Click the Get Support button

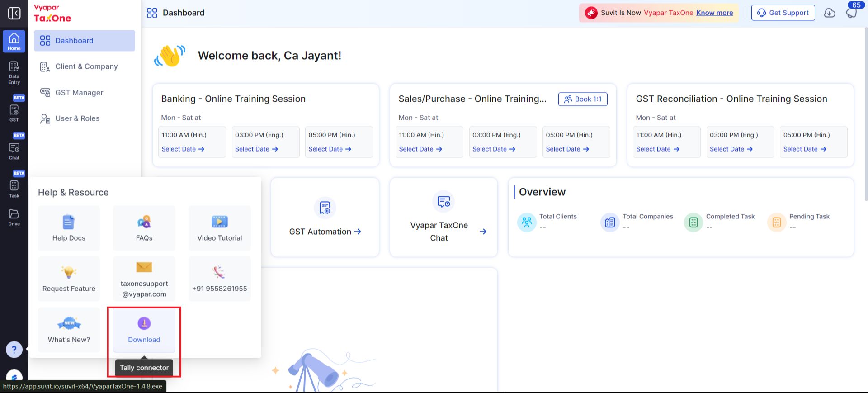[783, 13]
